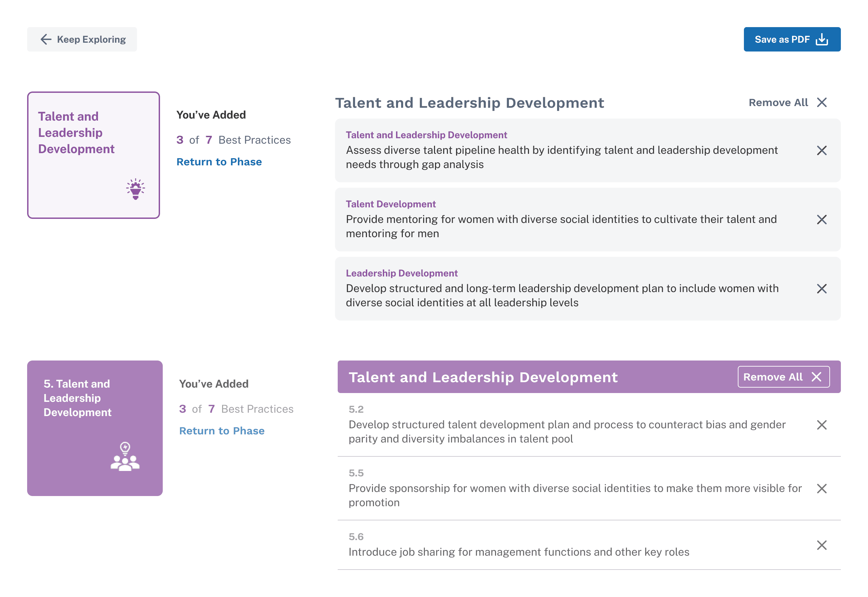This screenshot has height=597, width=868.
Task: Click the lightbulb icon on top card
Action: (136, 189)
